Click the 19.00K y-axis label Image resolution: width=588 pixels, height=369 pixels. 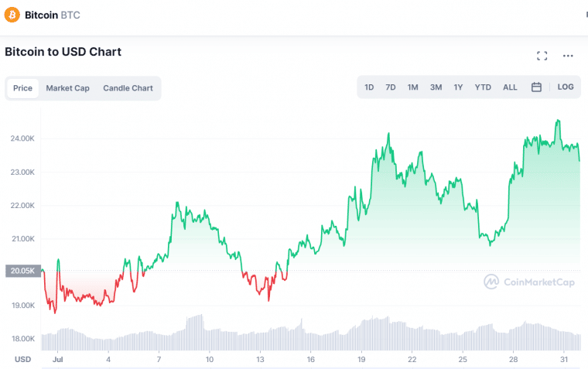pyautogui.click(x=23, y=306)
